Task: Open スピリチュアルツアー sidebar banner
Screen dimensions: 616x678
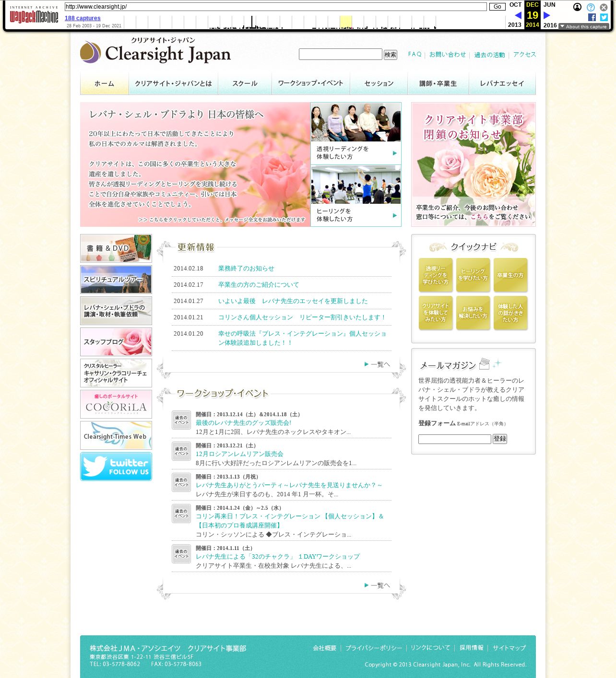Action: pyautogui.click(x=116, y=280)
